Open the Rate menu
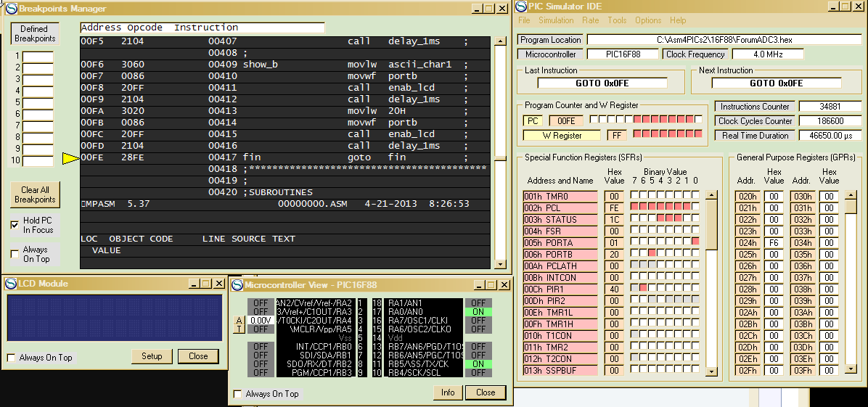The image size is (868, 407). coord(590,20)
